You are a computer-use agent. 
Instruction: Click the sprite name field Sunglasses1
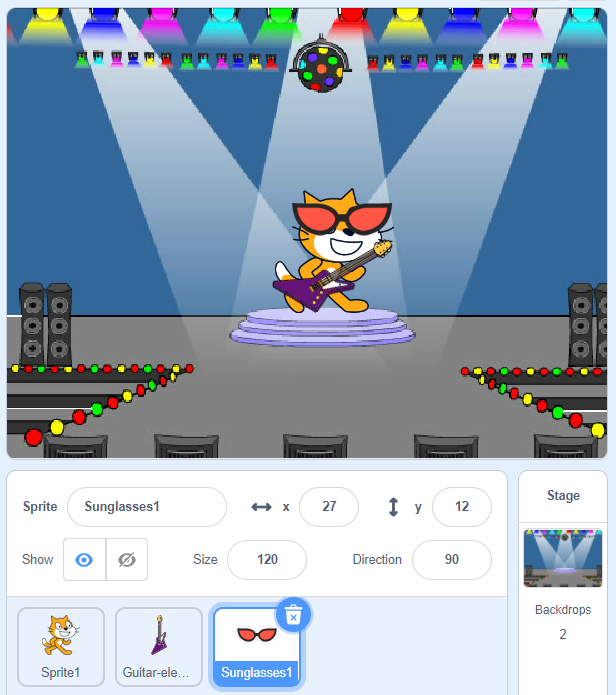tap(147, 507)
